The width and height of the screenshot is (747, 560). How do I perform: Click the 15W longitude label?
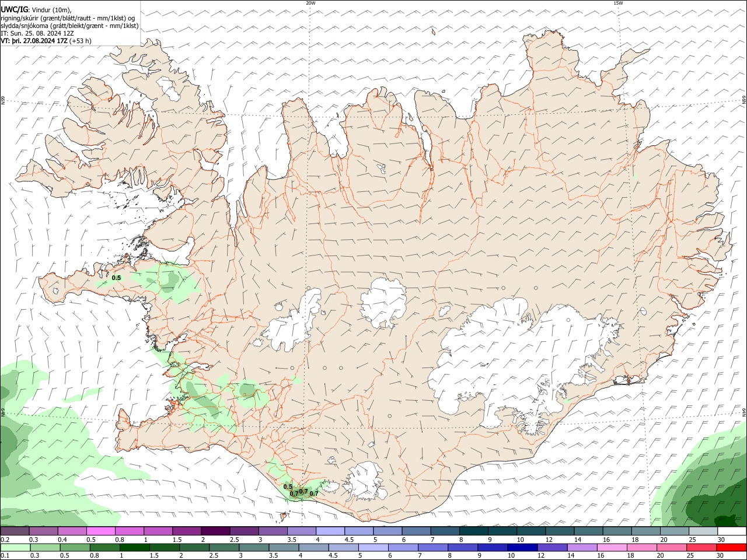(618, 3)
